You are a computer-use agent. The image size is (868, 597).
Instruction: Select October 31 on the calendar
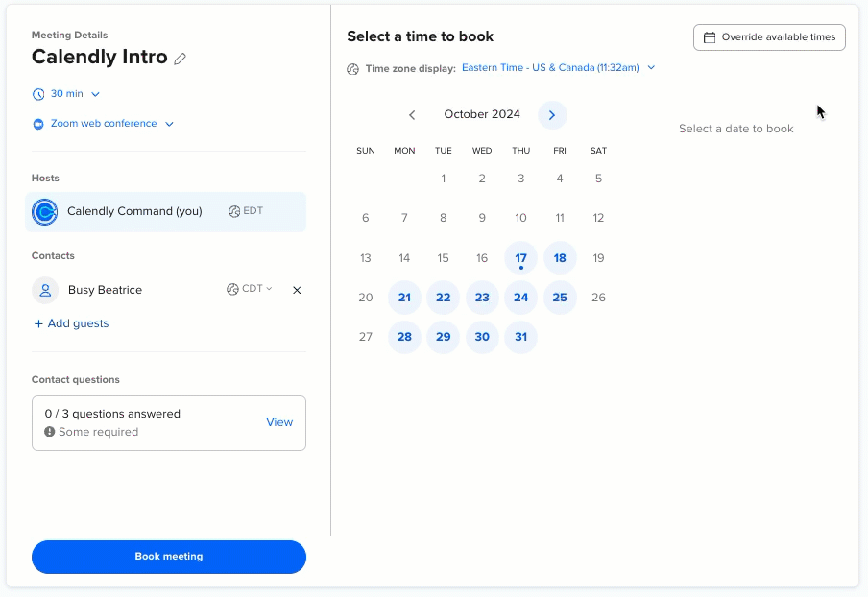click(520, 337)
